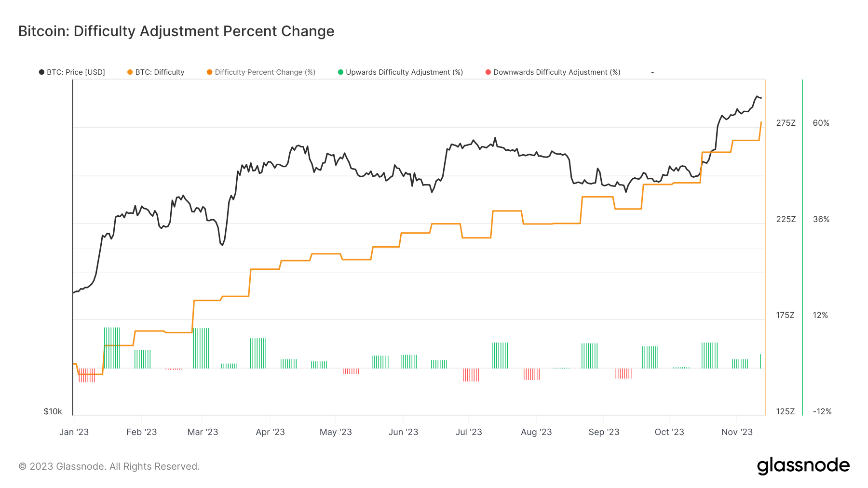The image size is (868, 488).
Task: Select the Jan '23 x-axis label
Action: tap(74, 432)
